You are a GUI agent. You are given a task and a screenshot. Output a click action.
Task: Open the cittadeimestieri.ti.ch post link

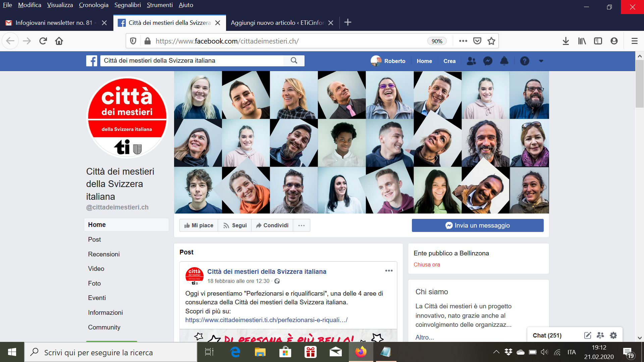266,320
